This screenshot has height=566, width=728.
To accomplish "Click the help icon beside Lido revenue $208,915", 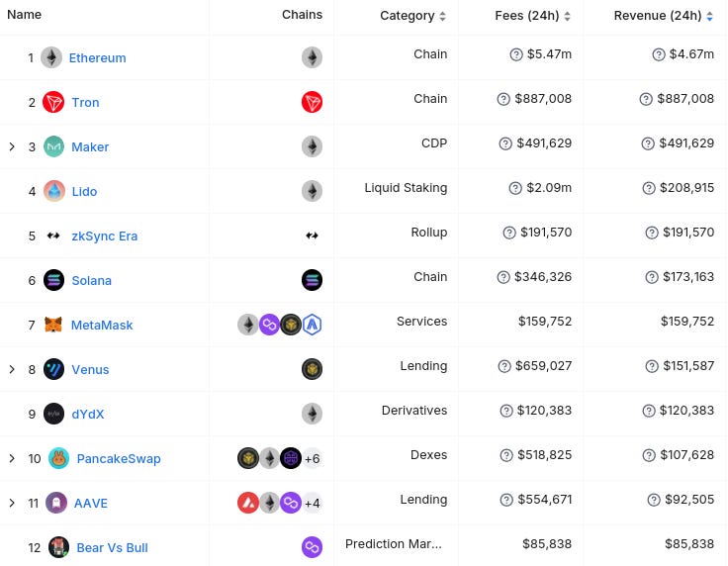I will click(649, 188).
